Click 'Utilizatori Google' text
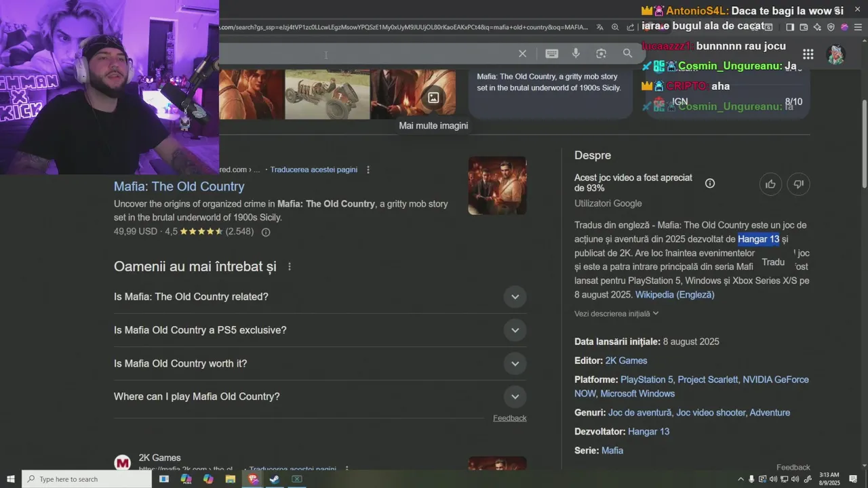 tap(608, 203)
